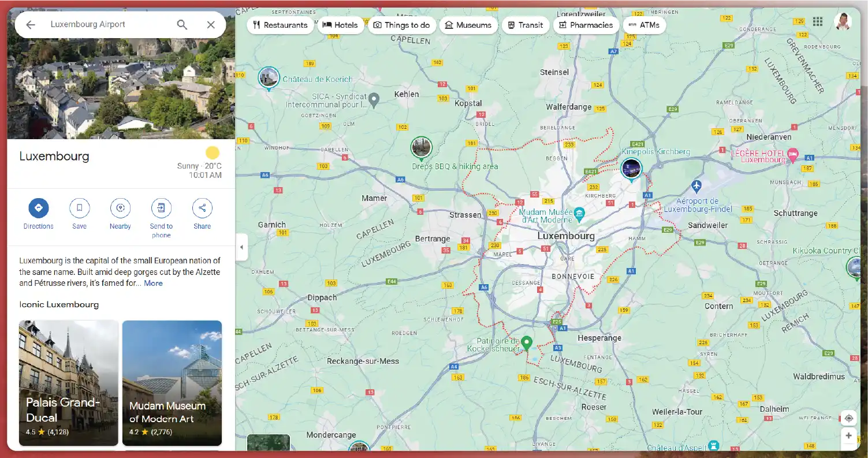Screen dimensions: 868x458
Task: Zoom in with the plus button
Action: click(848, 436)
